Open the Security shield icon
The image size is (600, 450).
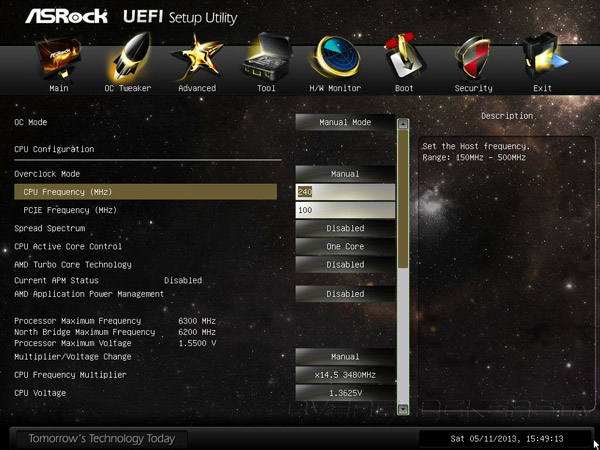(473, 58)
